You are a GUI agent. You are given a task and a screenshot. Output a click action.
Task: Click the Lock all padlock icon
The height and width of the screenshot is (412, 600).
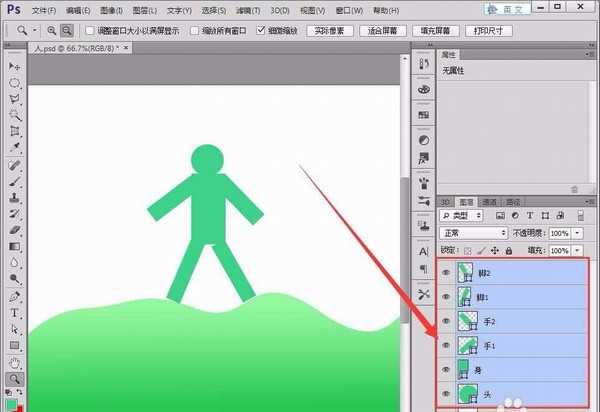[509, 250]
